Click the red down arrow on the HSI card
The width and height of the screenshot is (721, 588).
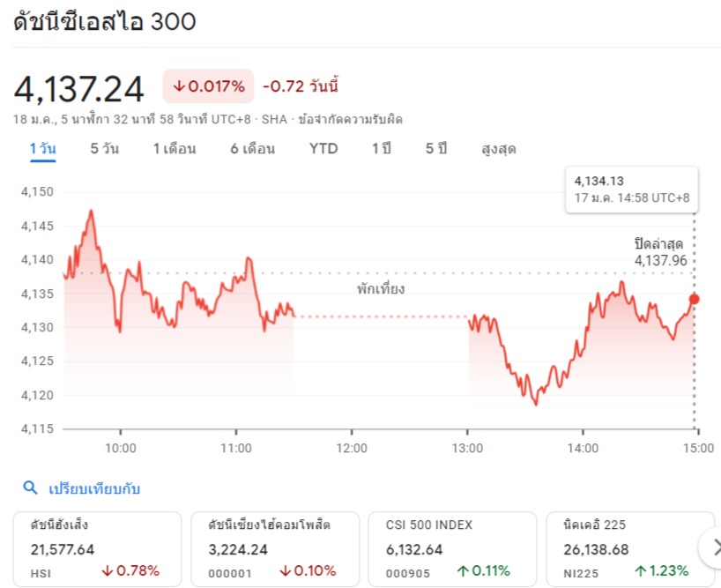point(108,571)
